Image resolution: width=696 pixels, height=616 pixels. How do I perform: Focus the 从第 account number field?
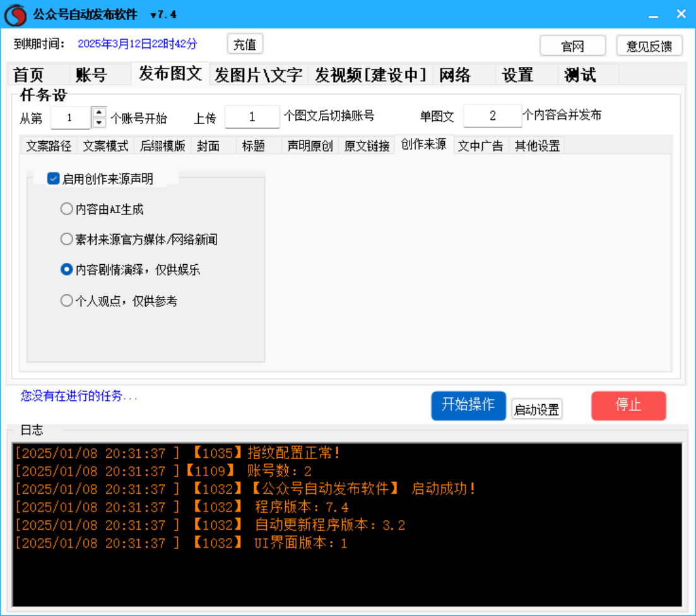70,117
